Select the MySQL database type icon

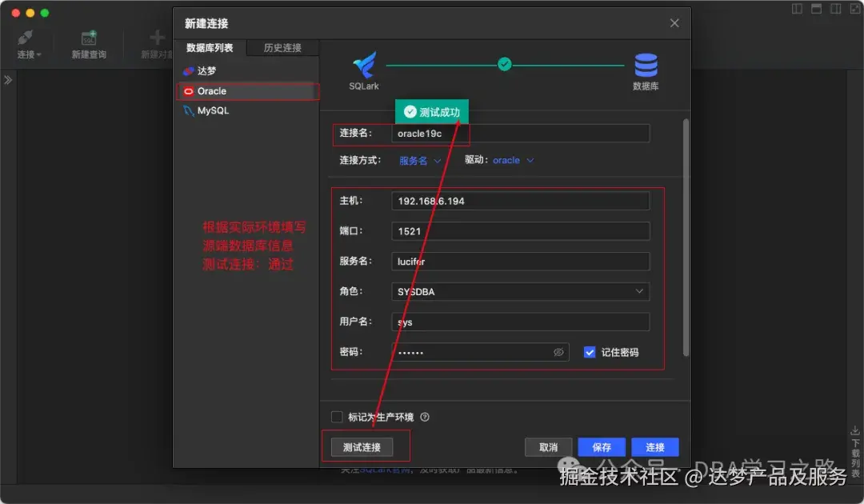188,110
